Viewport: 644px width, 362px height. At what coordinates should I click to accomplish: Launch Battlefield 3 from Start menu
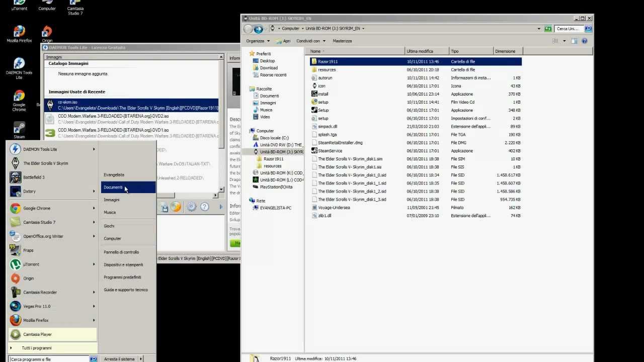click(x=52, y=177)
